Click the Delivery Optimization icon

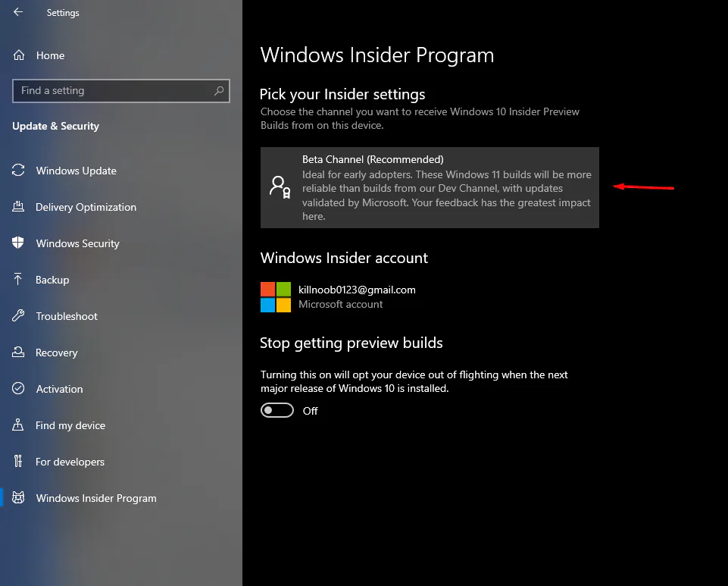[18, 206]
